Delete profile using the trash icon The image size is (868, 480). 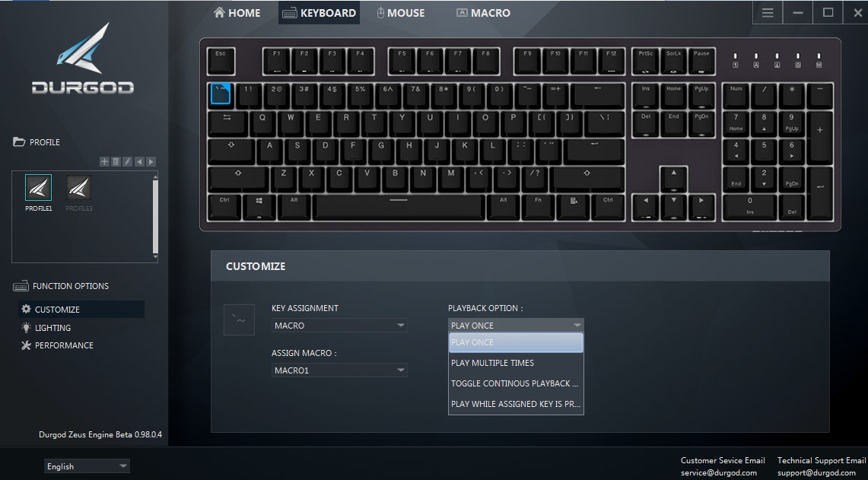coord(116,162)
